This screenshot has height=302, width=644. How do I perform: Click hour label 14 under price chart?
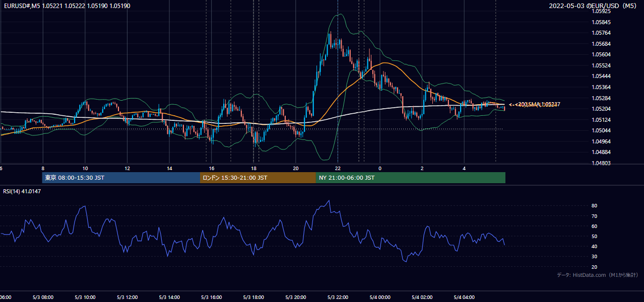click(169, 169)
